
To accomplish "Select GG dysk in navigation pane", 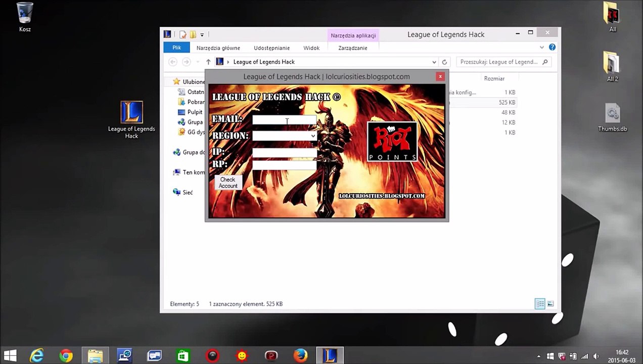I will point(192,132).
